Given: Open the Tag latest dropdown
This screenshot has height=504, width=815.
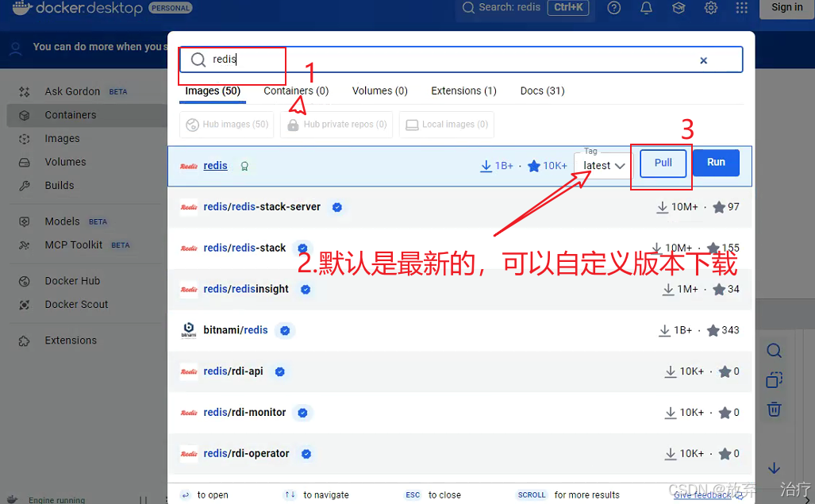Looking at the screenshot, I should click(x=603, y=166).
